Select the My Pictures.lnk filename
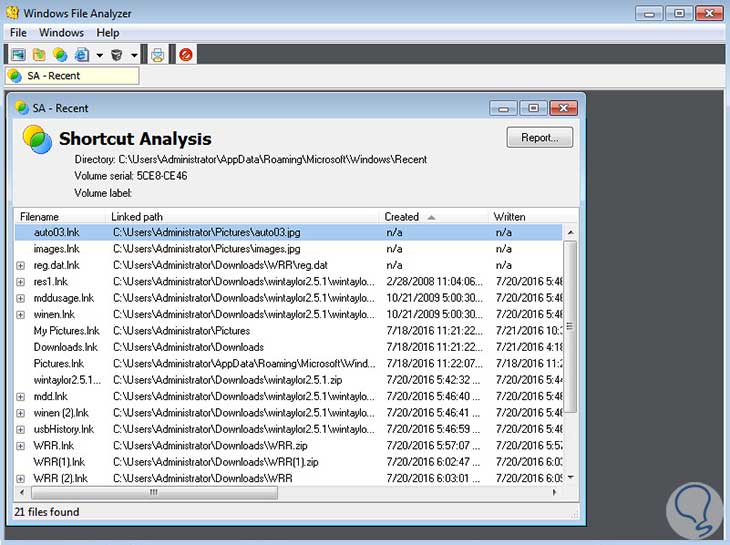The height and width of the screenshot is (545, 730). tap(67, 331)
